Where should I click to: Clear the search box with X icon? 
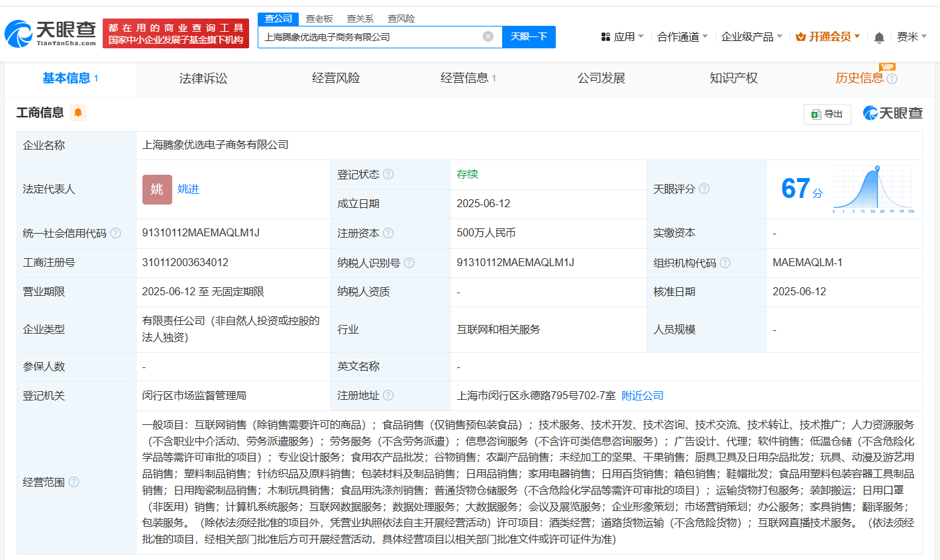[x=488, y=36]
